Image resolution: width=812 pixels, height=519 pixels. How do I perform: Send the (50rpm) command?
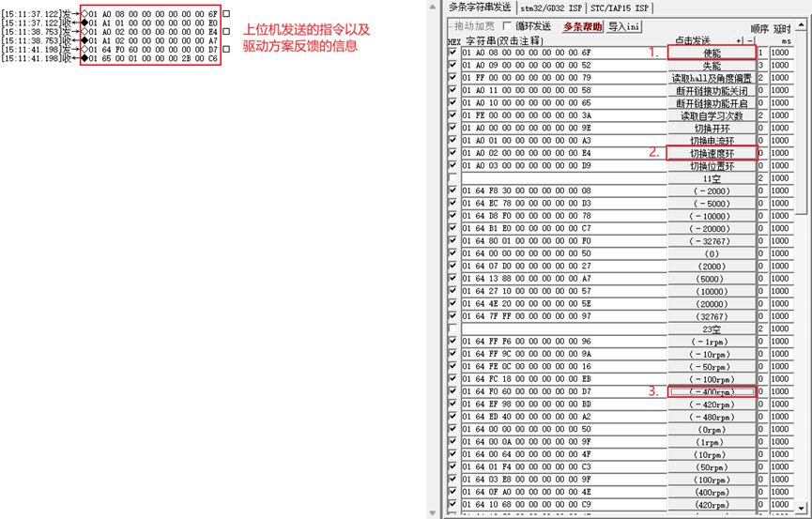point(712,467)
